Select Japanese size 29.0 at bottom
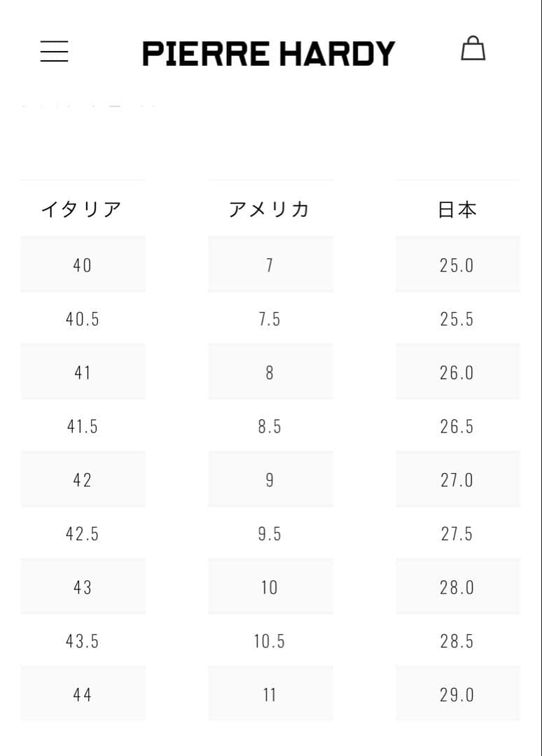Image resolution: width=542 pixels, height=756 pixels. pyautogui.click(x=458, y=694)
